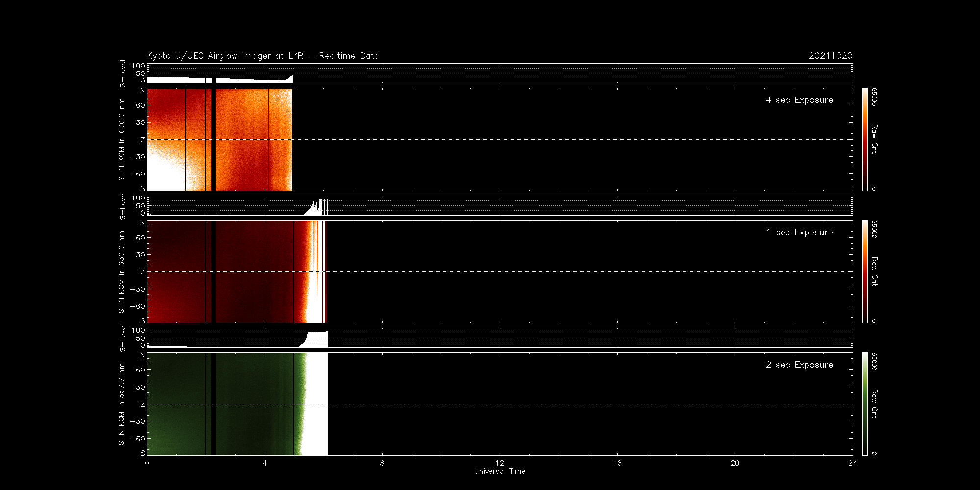Click the 'Raw Cnt' label beside the green color bar

(875, 404)
